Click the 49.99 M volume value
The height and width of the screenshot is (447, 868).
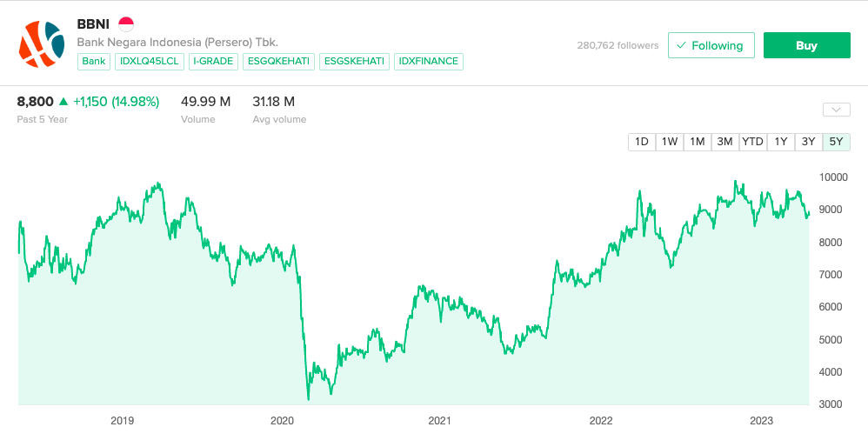tap(205, 102)
